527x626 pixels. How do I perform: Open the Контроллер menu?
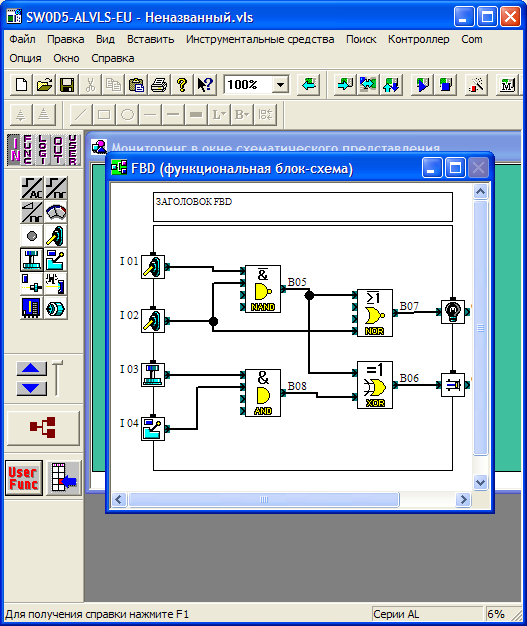pyautogui.click(x=418, y=40)
